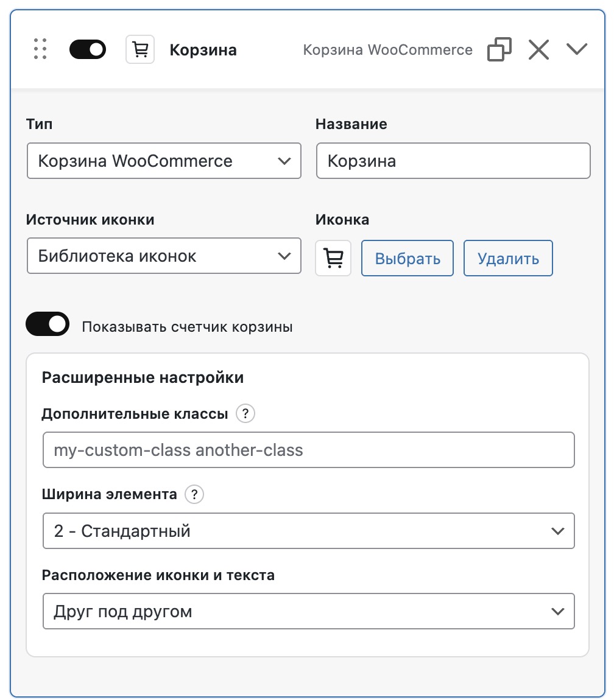
Task: Remove element with the X icon
Action: pyautogui.click(x=538, y=49)
